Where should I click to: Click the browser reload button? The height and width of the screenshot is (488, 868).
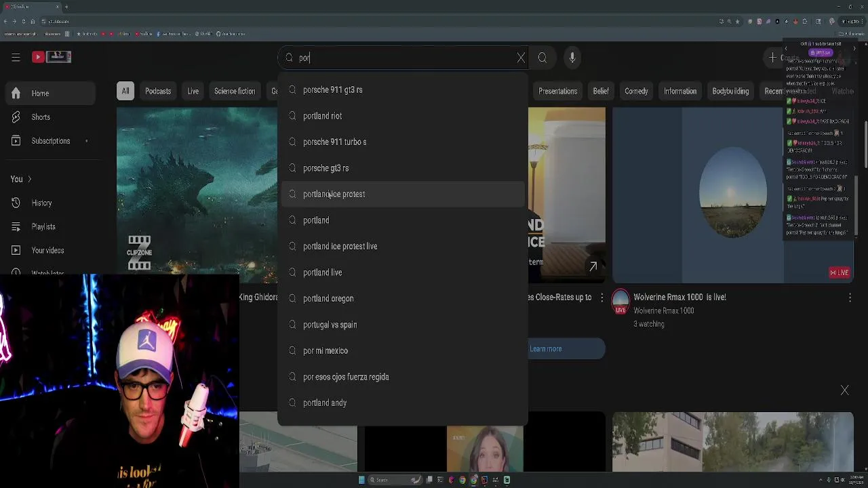click(x=24, y=21)
